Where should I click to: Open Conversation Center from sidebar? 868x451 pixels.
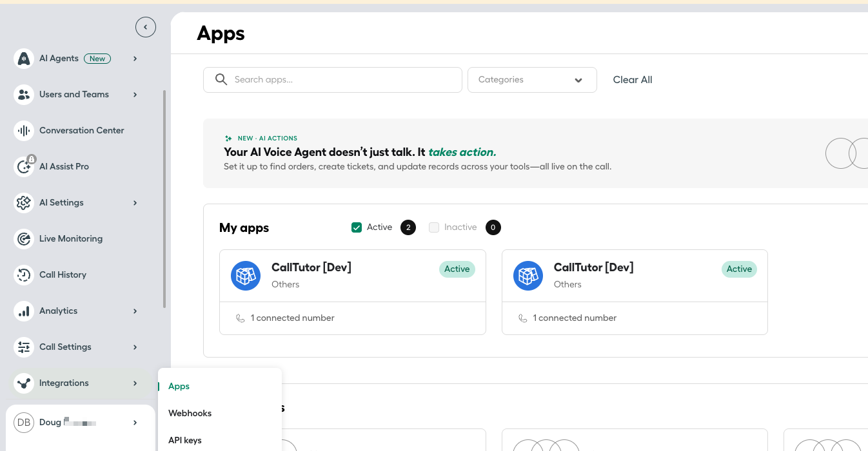[x=81, y=130]
